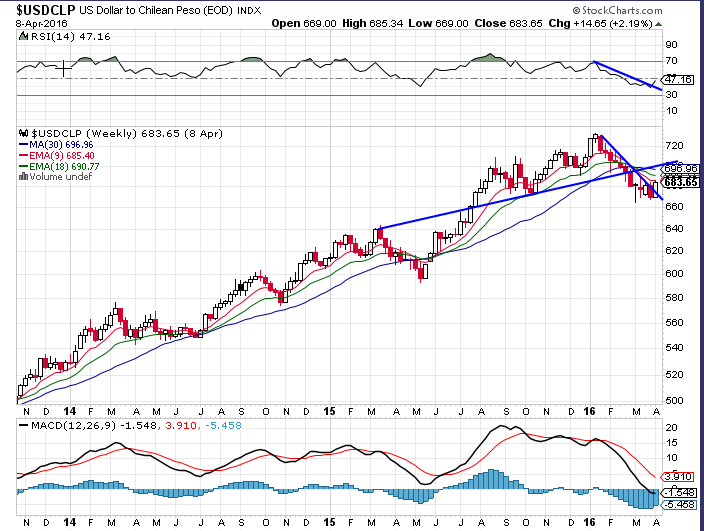Click the 70 level on RSI axis
Screen dimensions: 704x531
[x=672, y=61]
